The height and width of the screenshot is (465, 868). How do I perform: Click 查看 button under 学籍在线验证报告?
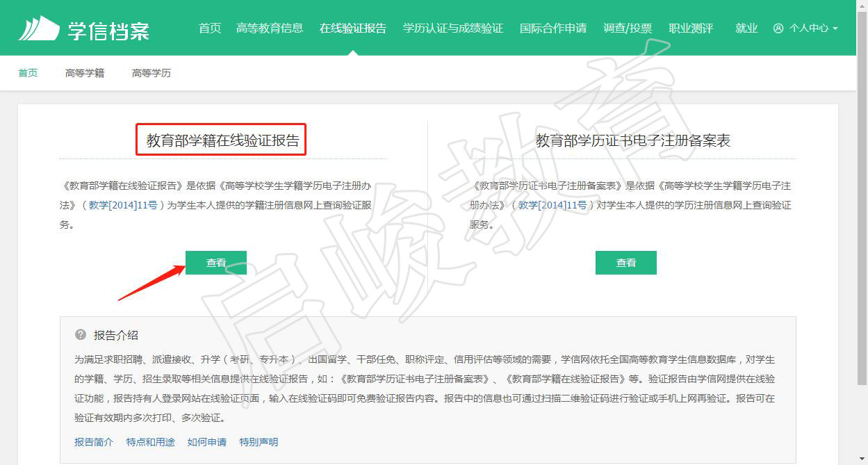click(216, 263)
